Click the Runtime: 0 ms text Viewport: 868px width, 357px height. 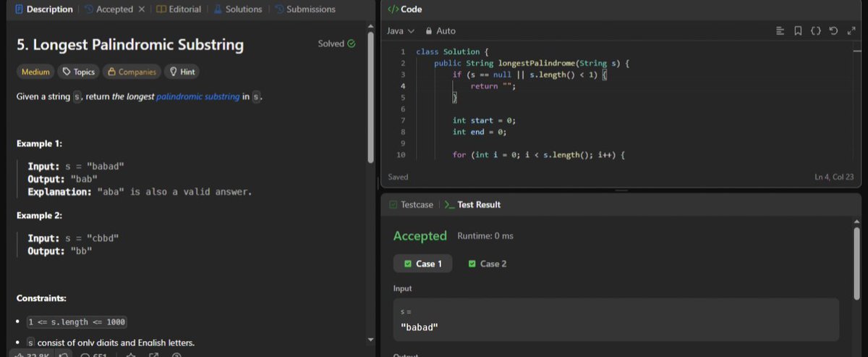[x=485, y=236]
